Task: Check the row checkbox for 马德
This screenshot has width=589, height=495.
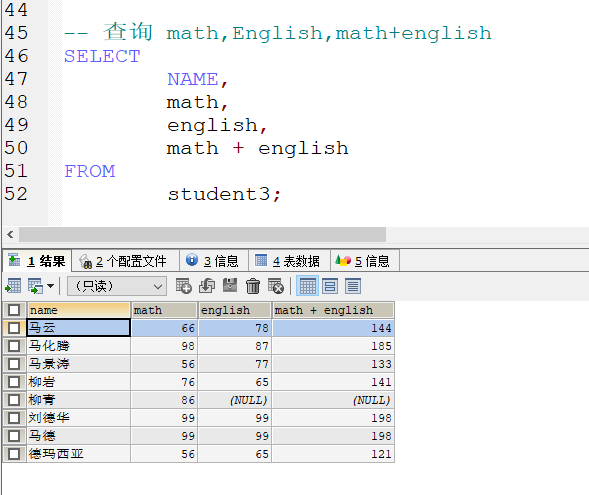Action: pos(14,436)
